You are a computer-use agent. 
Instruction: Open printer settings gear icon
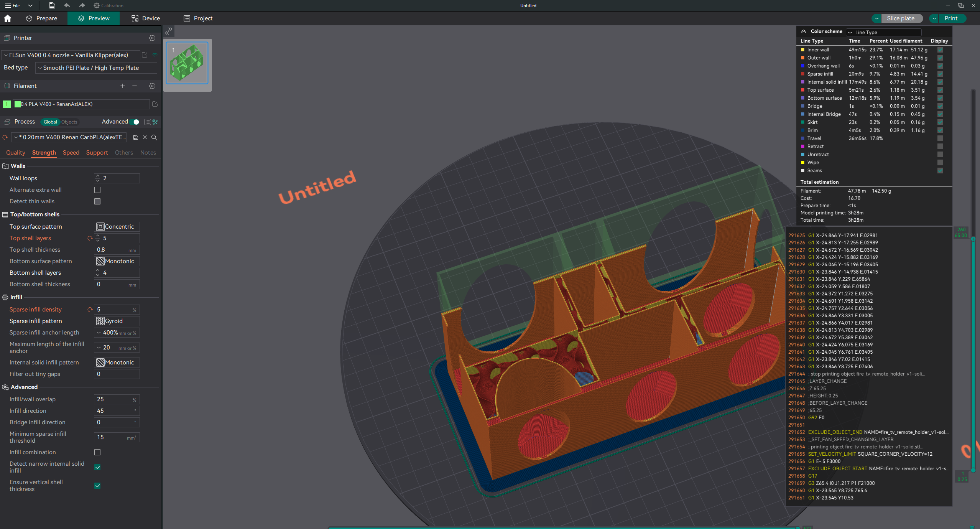click(152, 38)
